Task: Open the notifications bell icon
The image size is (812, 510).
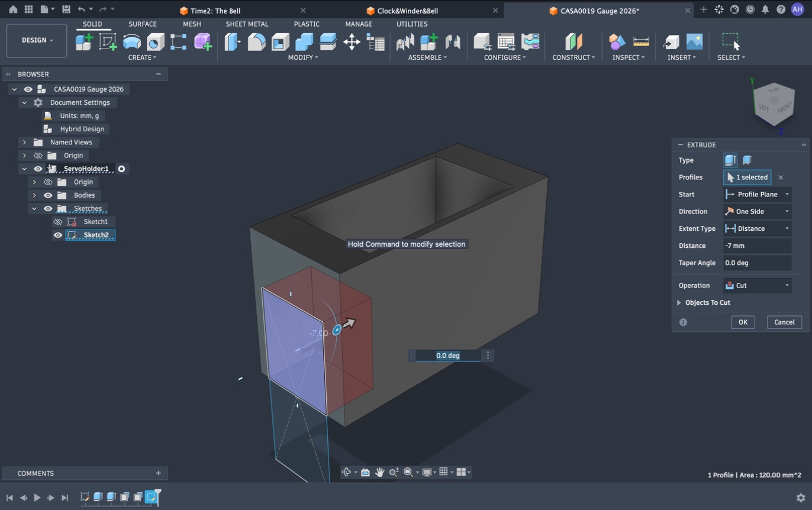Action: tap(765, 9)
